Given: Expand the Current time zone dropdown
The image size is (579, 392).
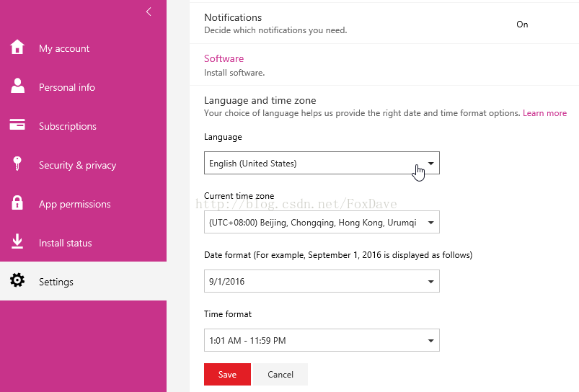Looking at the screenshot, I should (x=322, y=222).
